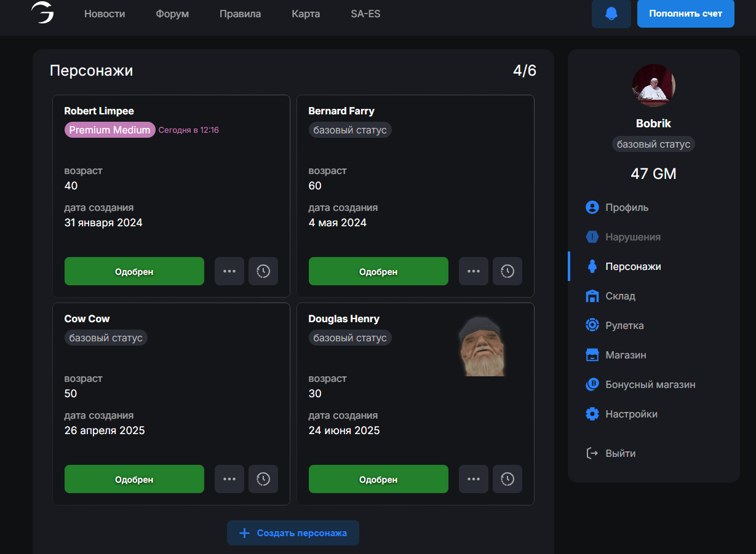
Task: Click the notification bell icon
Action: point(611,14)
